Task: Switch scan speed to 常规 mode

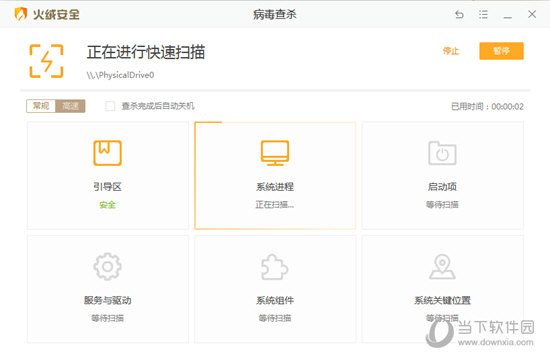Action: 41,106
